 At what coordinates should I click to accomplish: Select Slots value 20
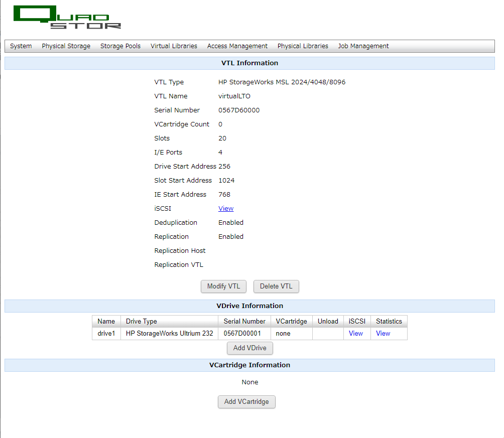click(222, 138)
